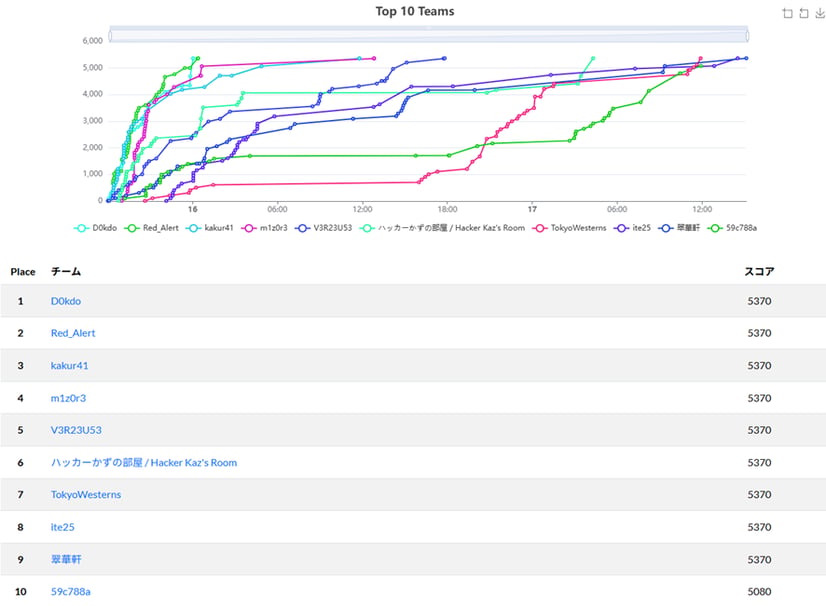The image size is (826, 606).
Task: Click the 1,000 y-axis label
Action: click(x=93, y=174)
